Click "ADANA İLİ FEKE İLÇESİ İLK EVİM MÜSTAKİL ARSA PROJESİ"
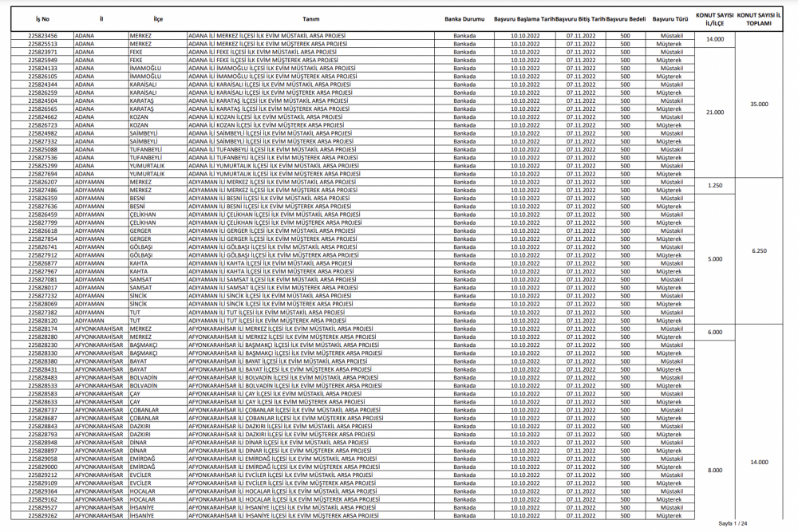Viewport: 798px width, 532px height. [262, 53]
